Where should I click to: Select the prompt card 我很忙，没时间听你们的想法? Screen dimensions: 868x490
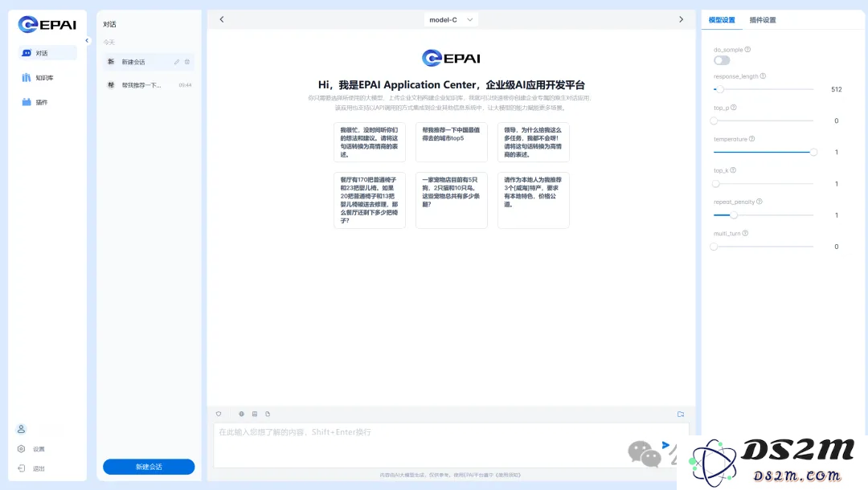370,142
